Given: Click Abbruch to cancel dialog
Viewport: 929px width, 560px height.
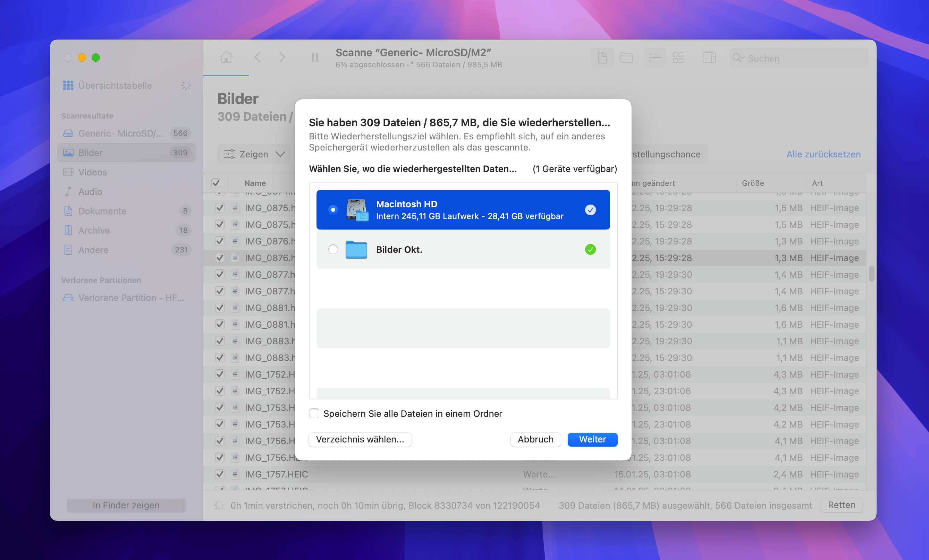Looking at the screenshot, I should tap(535, 439).
